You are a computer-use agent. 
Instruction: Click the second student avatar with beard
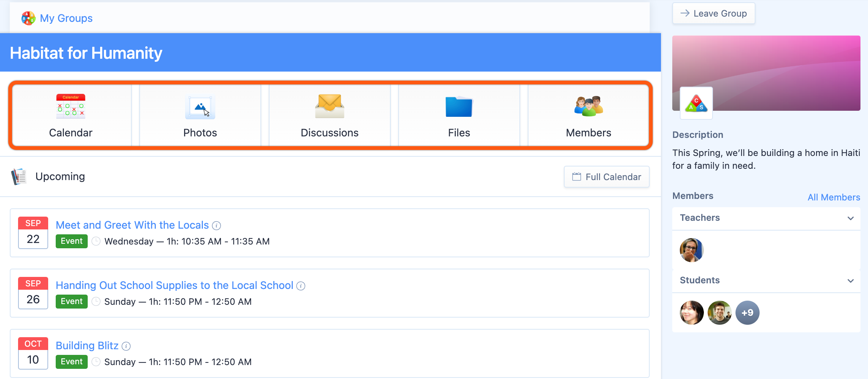[x=720, y=313]
